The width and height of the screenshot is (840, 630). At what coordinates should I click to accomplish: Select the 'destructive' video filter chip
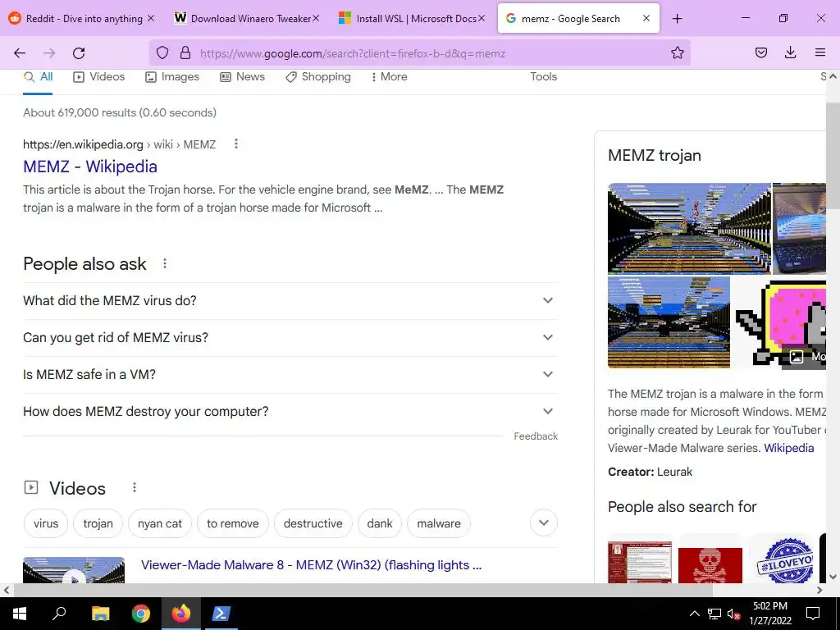coord(313,523)
